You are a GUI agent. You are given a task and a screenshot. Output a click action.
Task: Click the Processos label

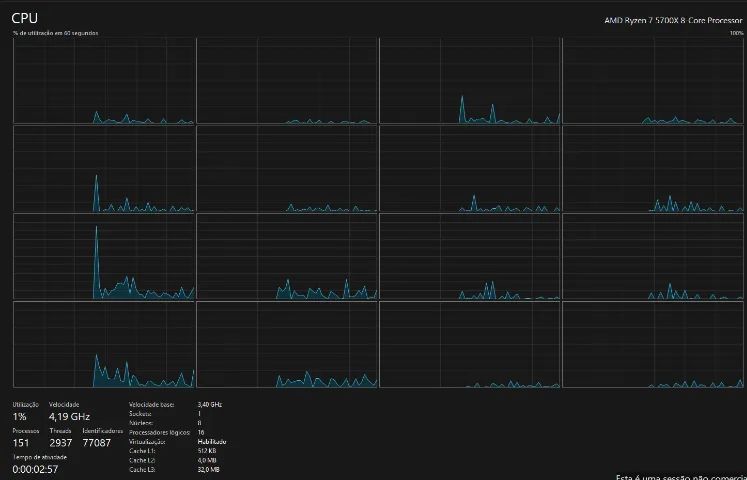point(26,430)
